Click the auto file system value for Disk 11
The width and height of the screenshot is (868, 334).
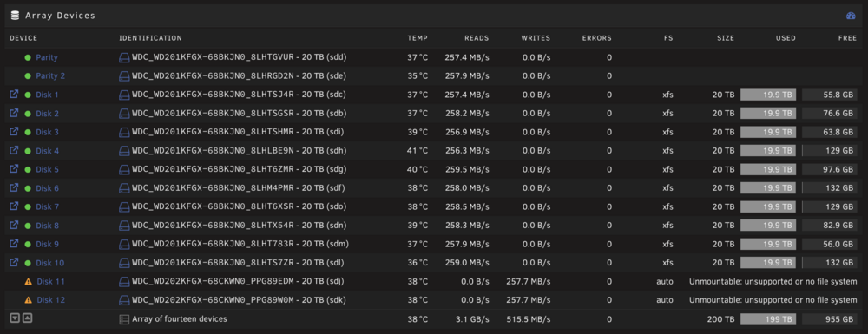pos(665,281)
